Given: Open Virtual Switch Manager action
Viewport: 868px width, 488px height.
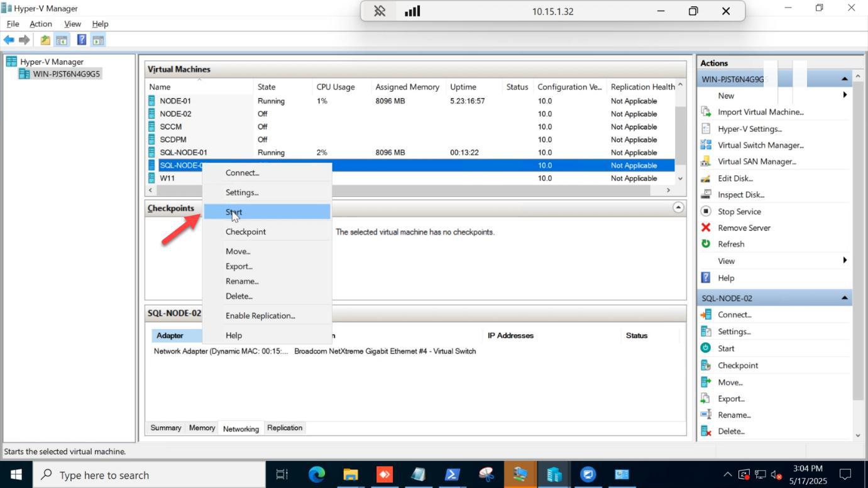Looking at the screenshot, I should coord(761,145).
